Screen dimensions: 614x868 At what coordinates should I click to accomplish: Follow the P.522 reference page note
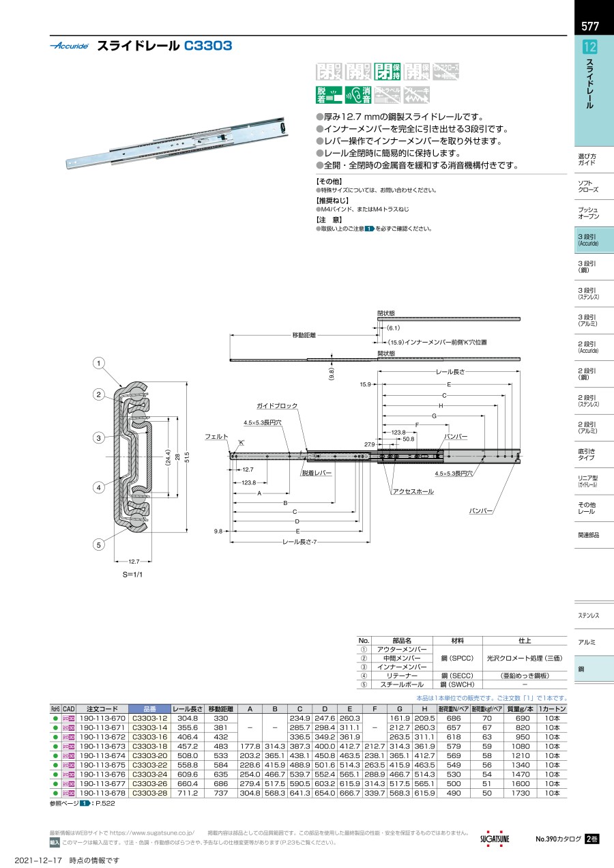pyautogui.click(x=105, y=804)
